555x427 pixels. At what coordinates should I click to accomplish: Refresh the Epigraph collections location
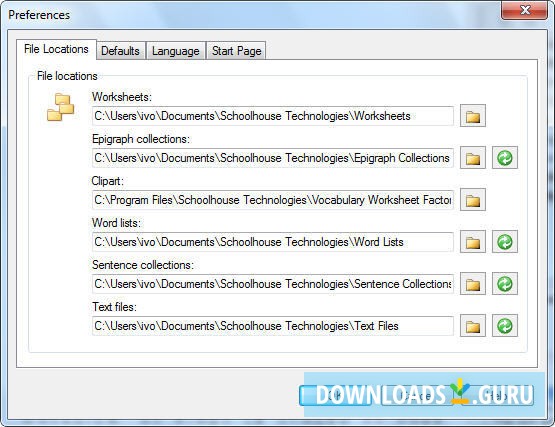click(505, 158)
